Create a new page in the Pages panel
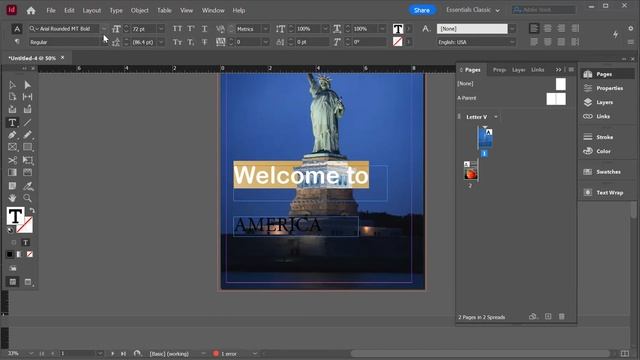Screen dimensions: 640x360 coord(548,316)
